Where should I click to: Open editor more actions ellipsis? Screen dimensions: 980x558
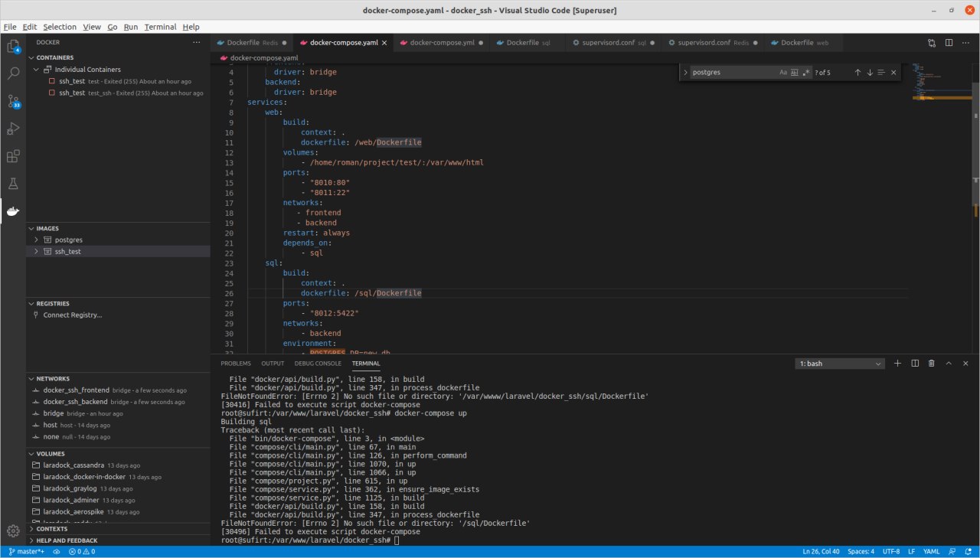(966, 43)
